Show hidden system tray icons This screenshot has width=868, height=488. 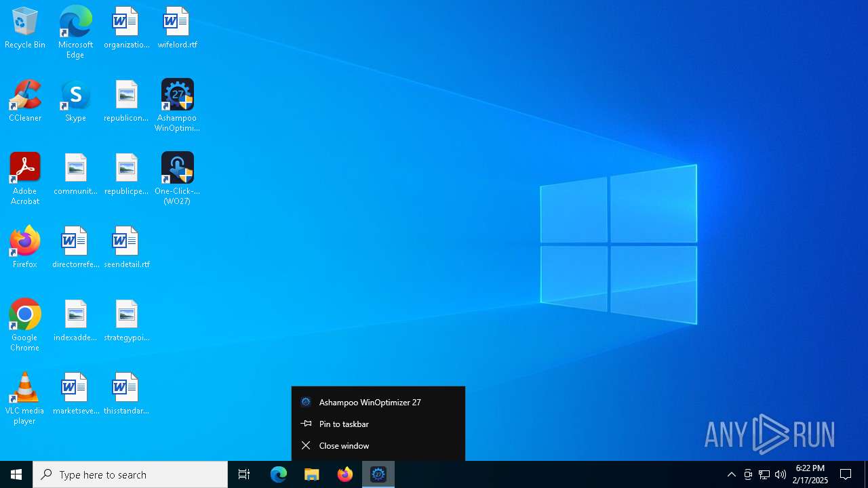click(732, 474)
